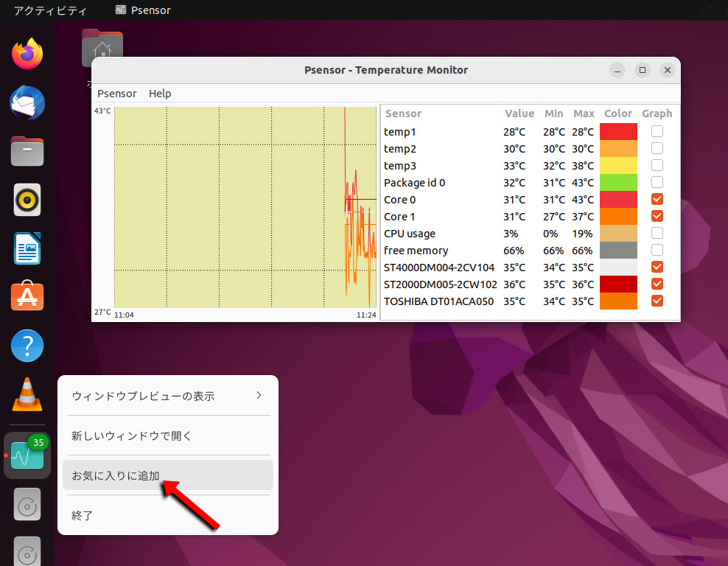Uncheck graph checkbox for ST4000DM004-2CV104

(657, 267)
